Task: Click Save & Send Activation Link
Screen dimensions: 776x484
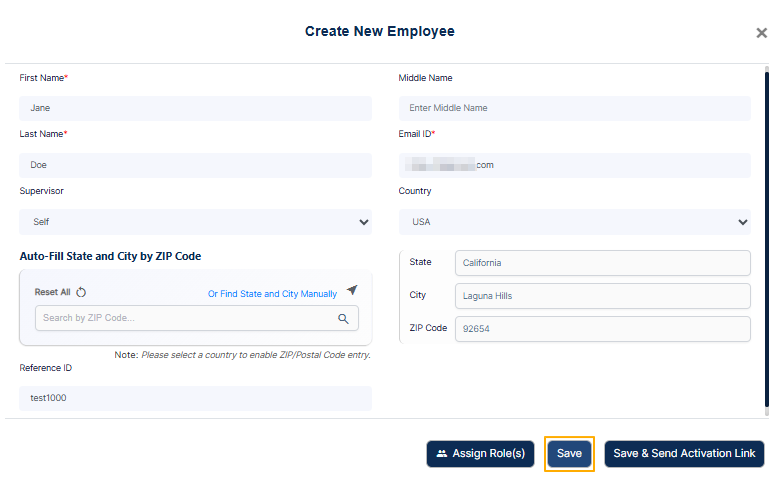Action: [x=684, y=453]
